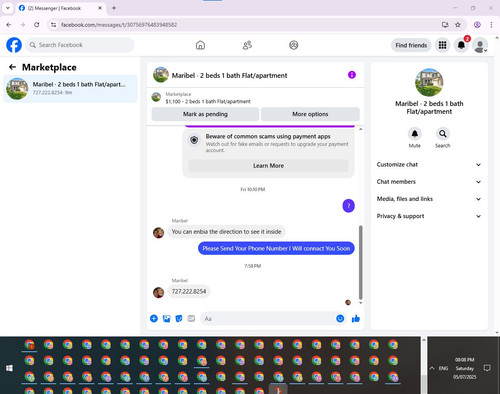Choose a sticker icon in composer
This screenshot has width=500, height=394.
point(179,318)
